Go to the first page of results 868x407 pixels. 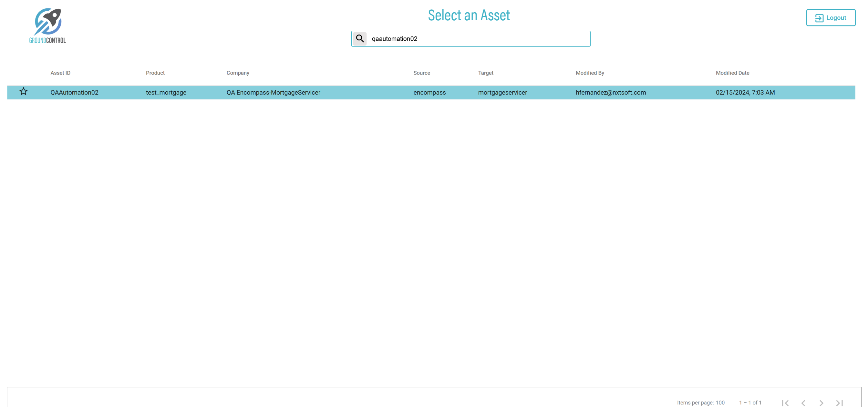click(785, 402)
